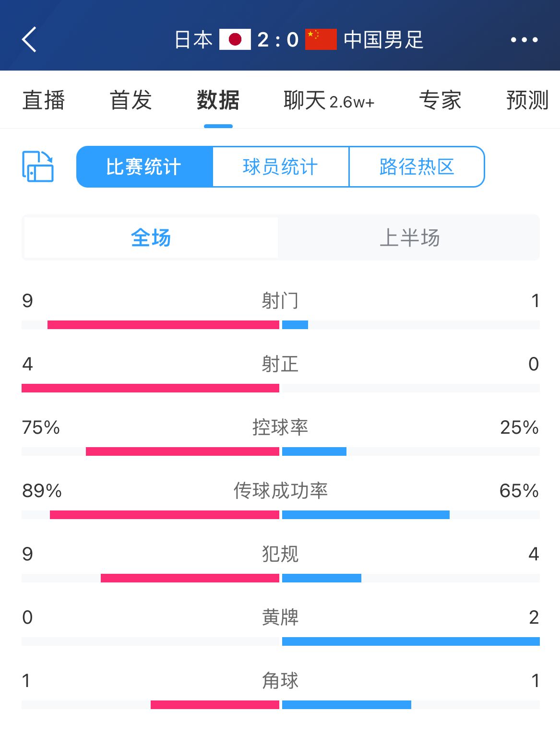Tap the 中国男足 team name

(x=383, y=39)
